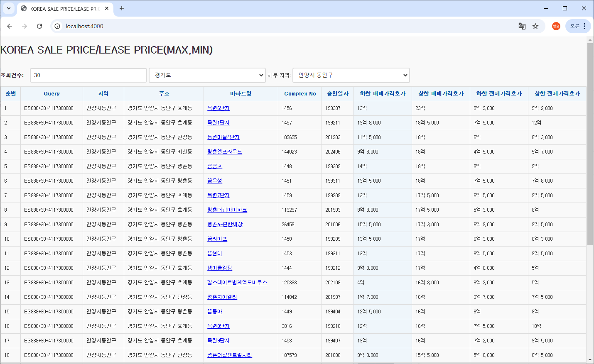Click the 상한 전세가격호가 column header
Image resolution: width=594 pixels, height=364 pixels.
pos(557,94)
